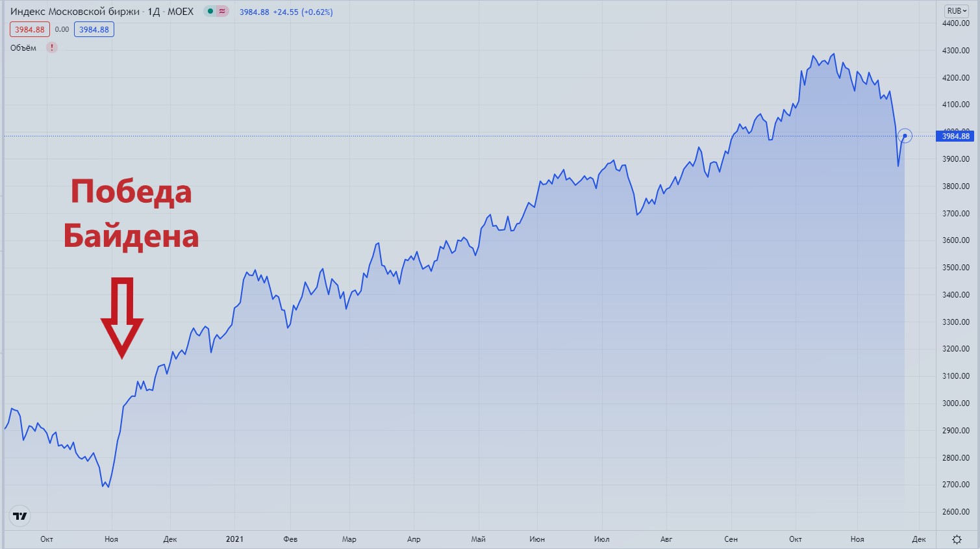Click the Окт label at left of time axis

point(47,539)
